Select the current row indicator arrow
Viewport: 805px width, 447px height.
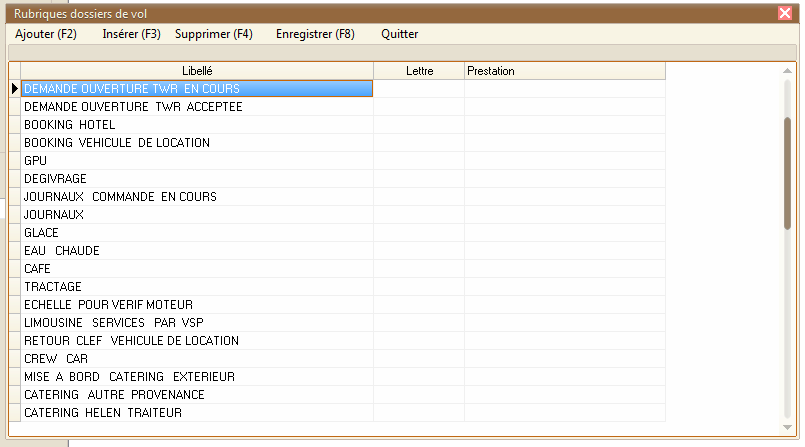14,89
